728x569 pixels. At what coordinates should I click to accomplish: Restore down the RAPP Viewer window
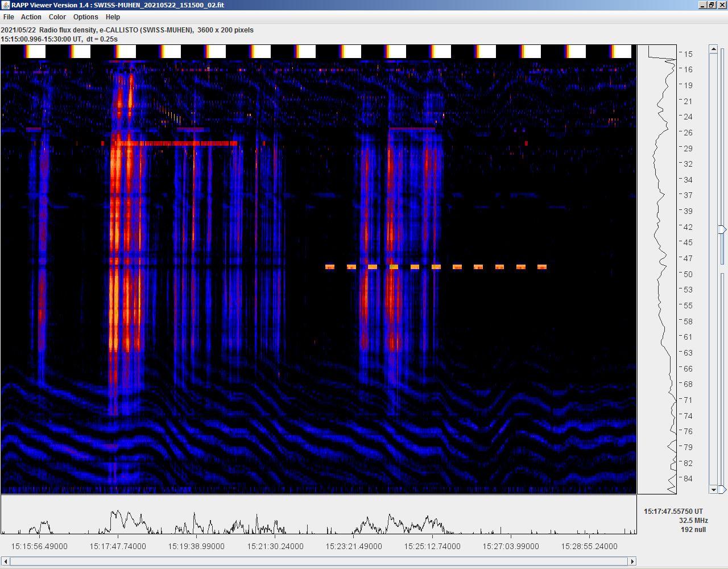click(712, 5)
